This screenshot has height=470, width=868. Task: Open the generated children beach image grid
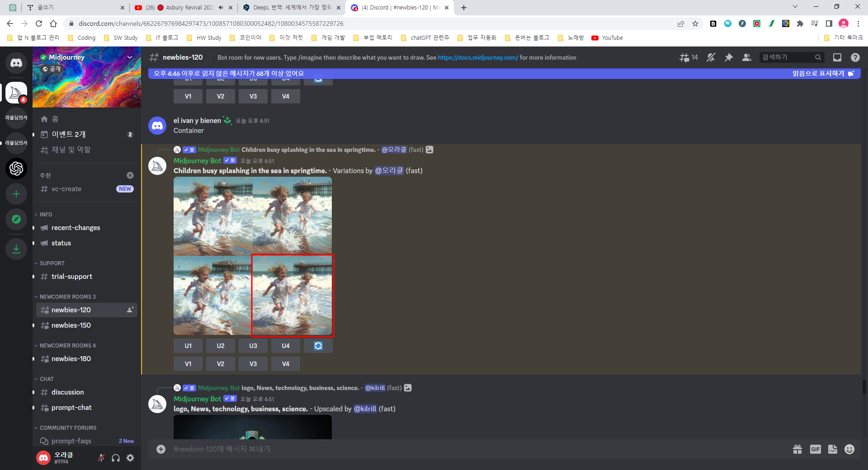click(253, 256)
